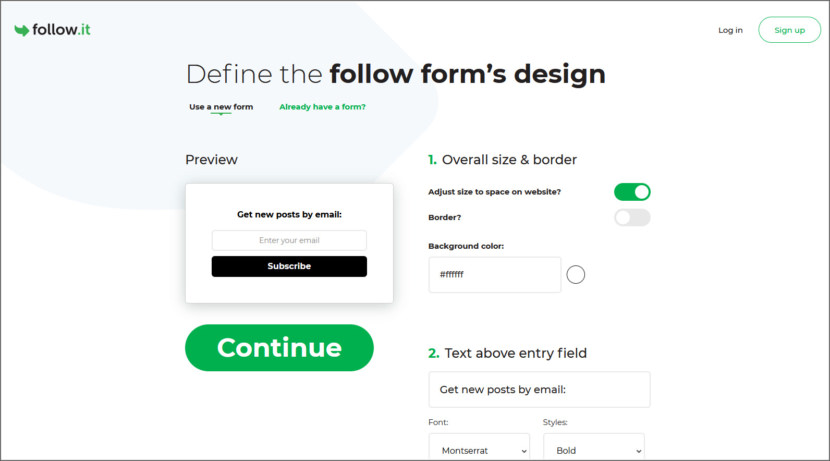Image resolution: width=830 pixels, height=461 pixels.
Task: Click the Sign up button
Action: point(789,30)
